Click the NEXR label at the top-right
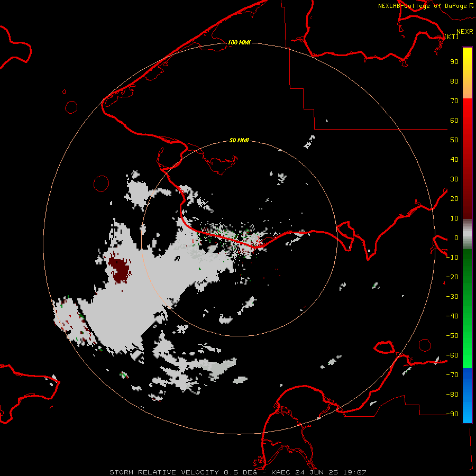 point(465,31)
